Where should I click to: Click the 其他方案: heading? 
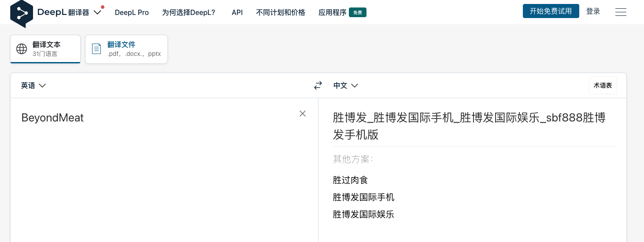pos(353,159)
